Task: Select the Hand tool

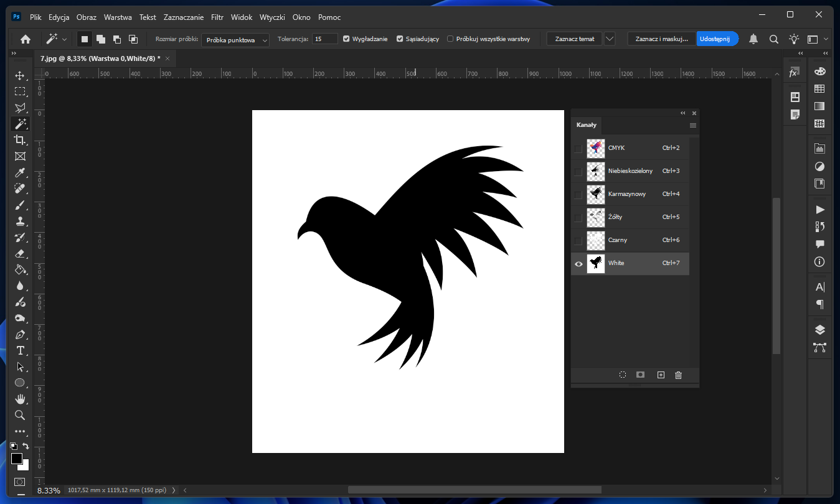Action: (20, 399)
